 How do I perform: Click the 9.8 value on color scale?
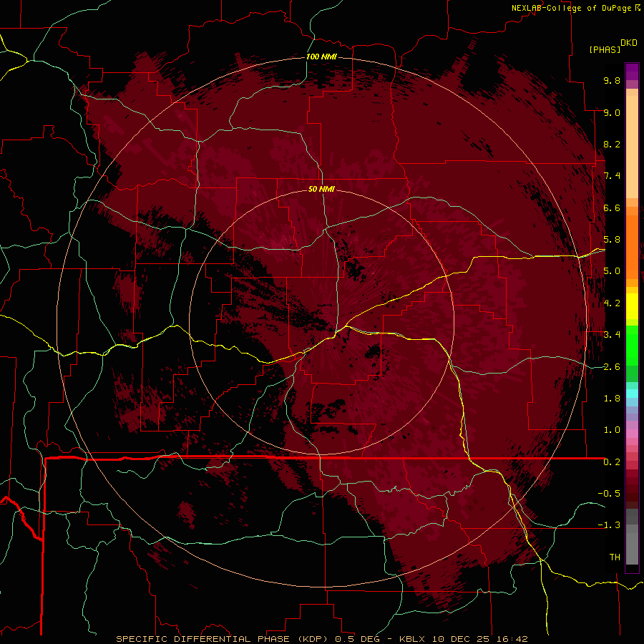tap(612, 80)
